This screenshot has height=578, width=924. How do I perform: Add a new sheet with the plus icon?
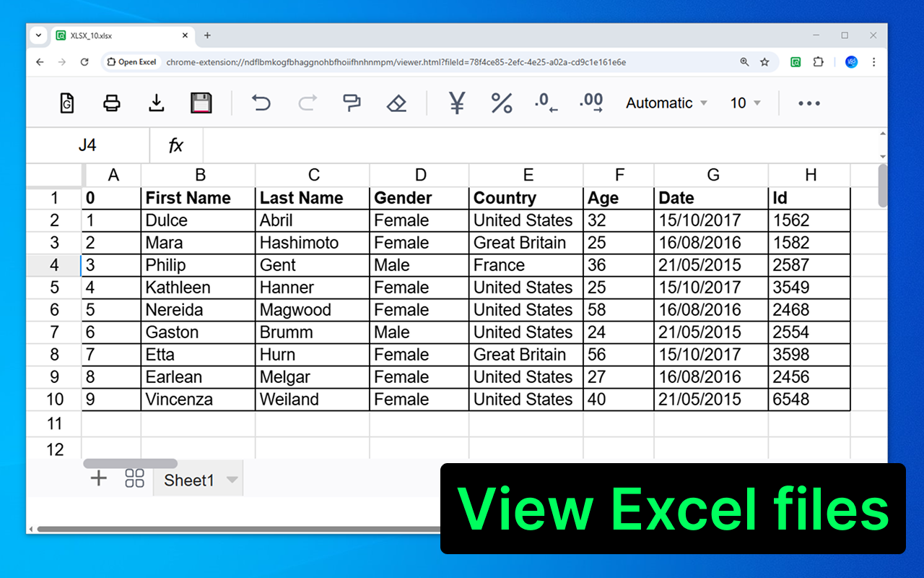tap(98, 478)
